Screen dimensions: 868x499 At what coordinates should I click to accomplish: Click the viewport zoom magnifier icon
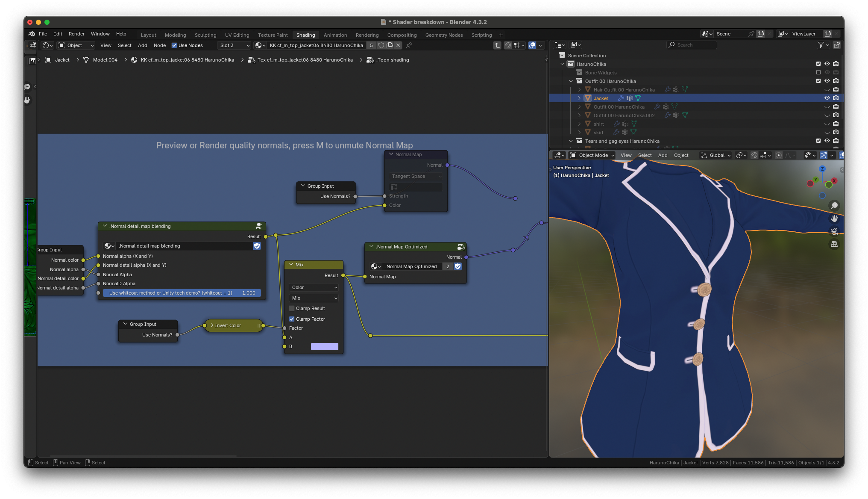tap(834, 206)
